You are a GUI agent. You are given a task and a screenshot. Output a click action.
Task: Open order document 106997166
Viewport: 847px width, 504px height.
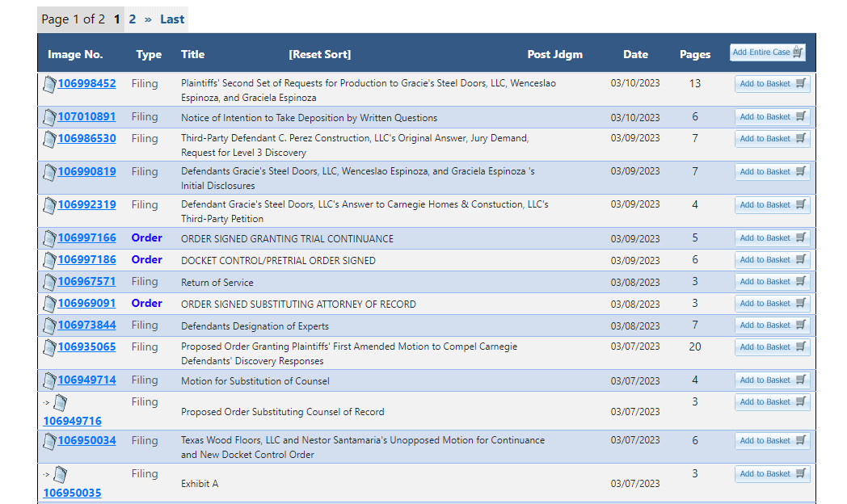(87, 237)
